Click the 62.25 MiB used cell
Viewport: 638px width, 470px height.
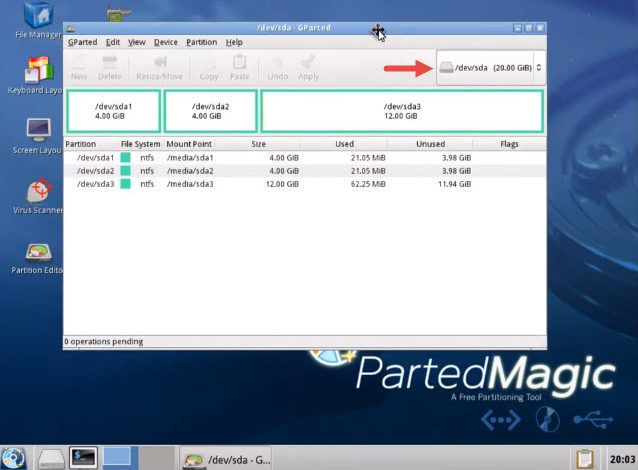[368, 184]
